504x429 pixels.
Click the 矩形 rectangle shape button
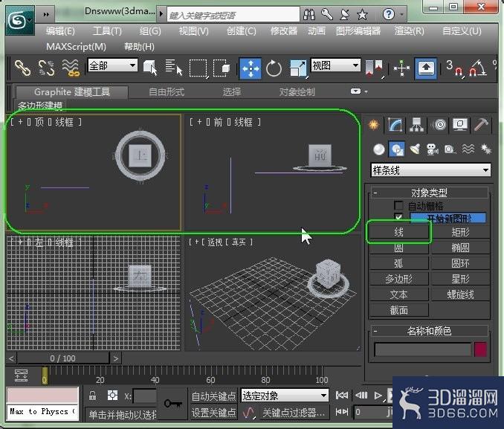click(x=461, y=232)
